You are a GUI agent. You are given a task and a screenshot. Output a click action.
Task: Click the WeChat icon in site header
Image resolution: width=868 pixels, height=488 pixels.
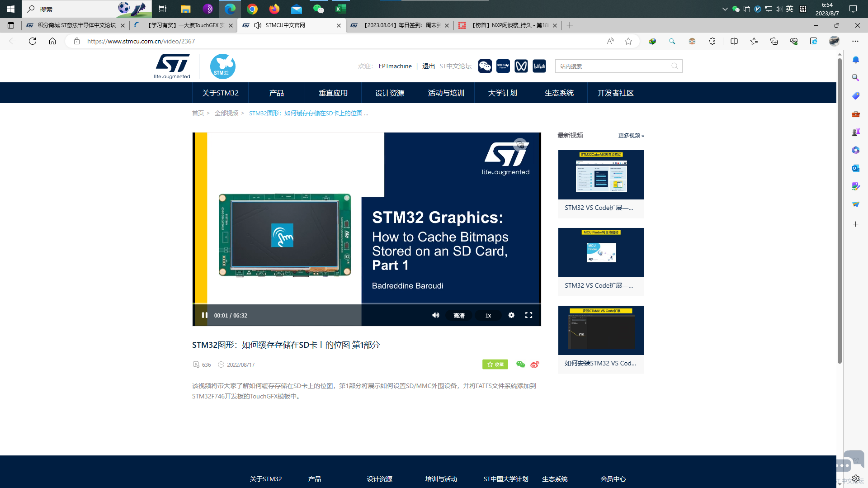point(485,66)
